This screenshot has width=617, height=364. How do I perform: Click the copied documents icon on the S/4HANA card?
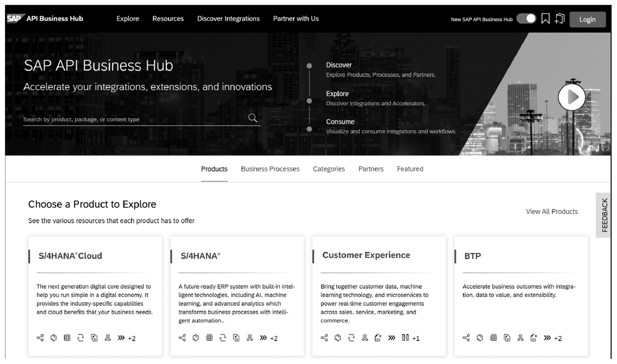(236, 338)
